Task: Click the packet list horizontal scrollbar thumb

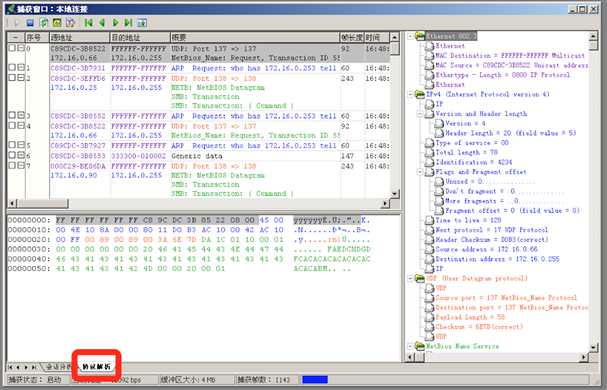Action: [43, 203]
